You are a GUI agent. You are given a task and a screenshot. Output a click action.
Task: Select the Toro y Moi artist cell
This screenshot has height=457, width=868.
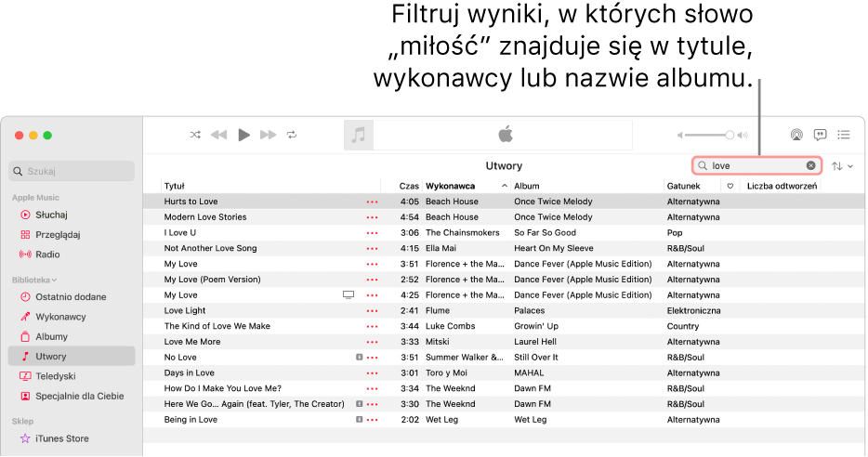click(446, 372)
